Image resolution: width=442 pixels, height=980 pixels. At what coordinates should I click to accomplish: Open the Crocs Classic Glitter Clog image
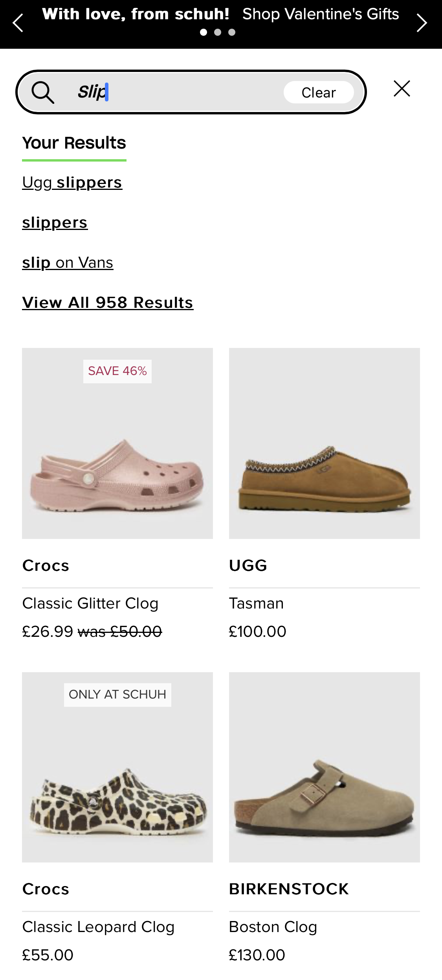pos(117,443)
